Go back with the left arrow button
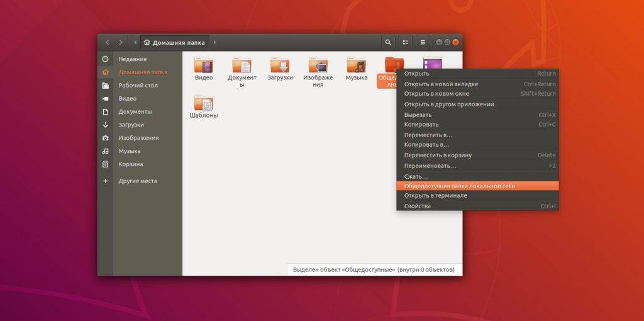The width and height of the screenshot is (644, 321). 107,42
